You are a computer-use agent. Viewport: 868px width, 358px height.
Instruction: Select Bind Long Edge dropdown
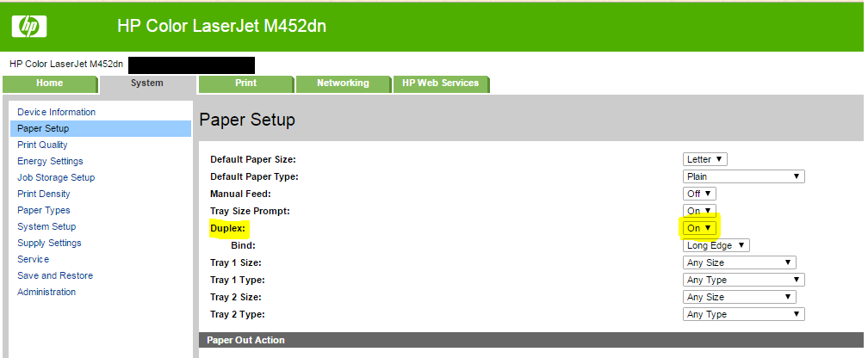coord(716,245)
